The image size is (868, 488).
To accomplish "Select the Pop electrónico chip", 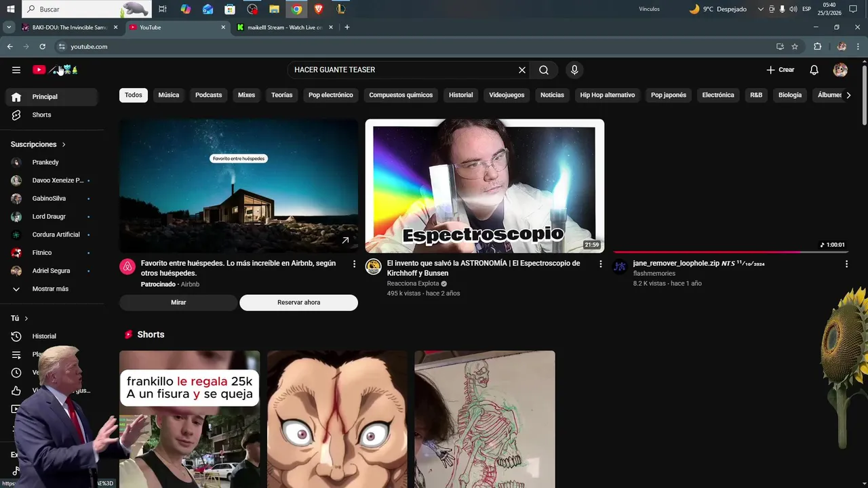I will [331, 95].
